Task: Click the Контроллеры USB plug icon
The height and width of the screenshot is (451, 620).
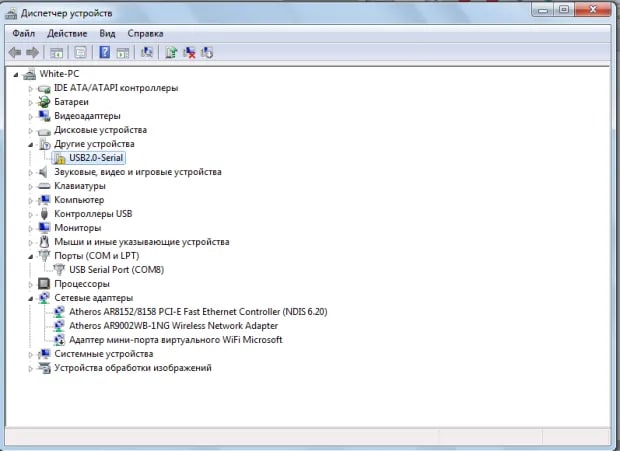Action: coord(44,214)
